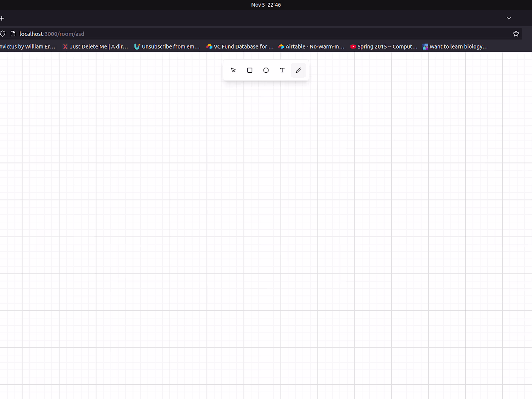Expand the tab list chevron
This screenshot has height=399, width=532.
coord(509,18)
